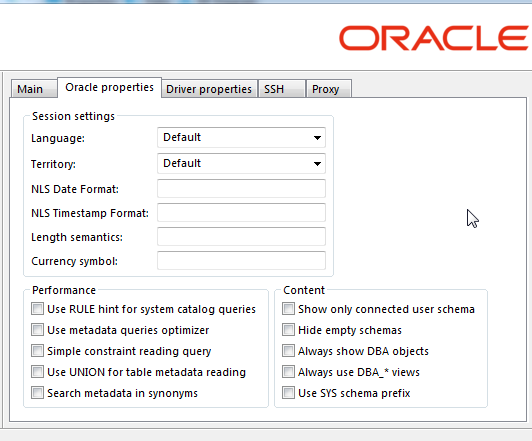The image size is (532, 441).
Task: Switch to the Main tab
Action: pos(34,89)
